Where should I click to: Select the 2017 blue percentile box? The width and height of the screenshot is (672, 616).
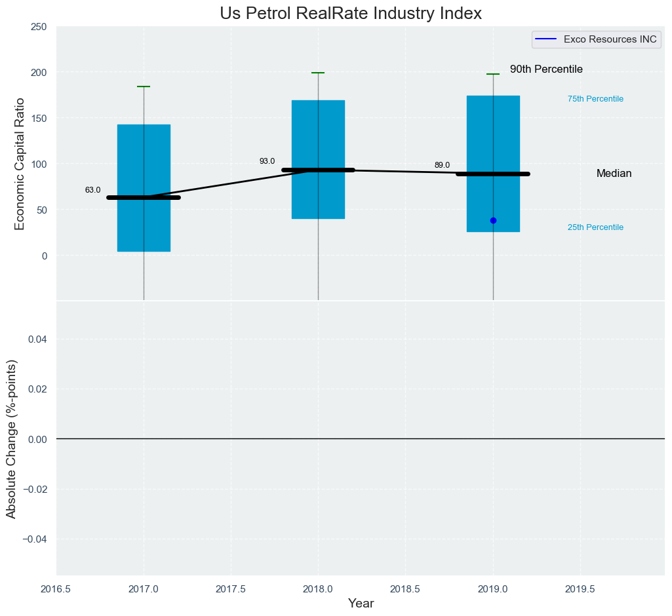pyautogui.click(x=144, y=188)
